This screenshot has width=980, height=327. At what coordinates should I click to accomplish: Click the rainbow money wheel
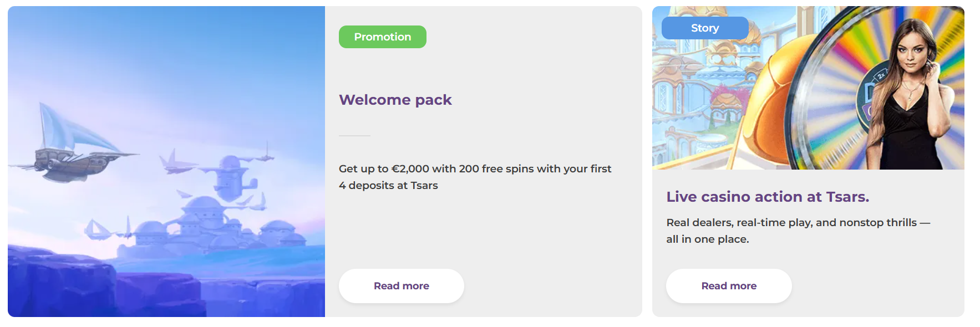865,83
